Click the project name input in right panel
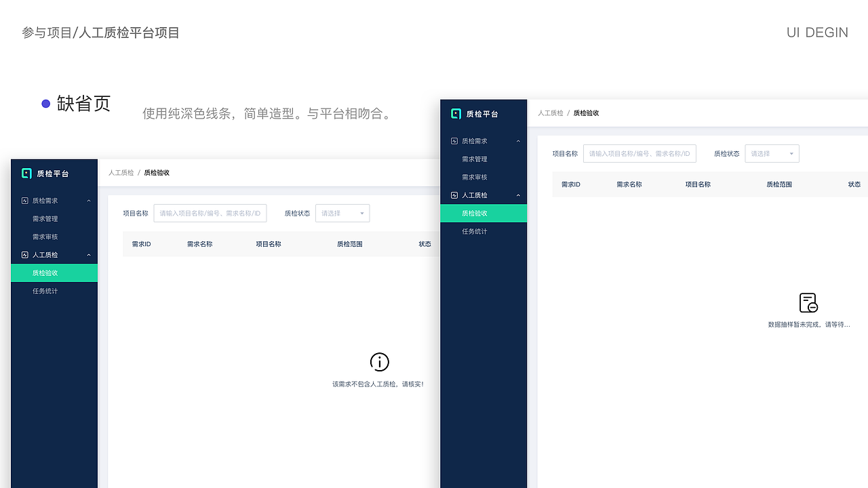The height and width of the screenshot is (488, 868). click(639, 153)
